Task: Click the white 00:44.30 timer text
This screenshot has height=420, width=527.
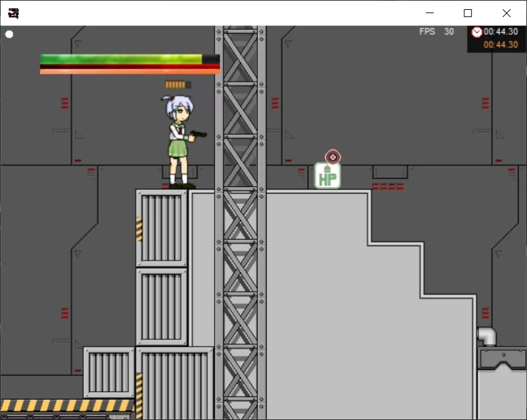Action: [501, 32]
